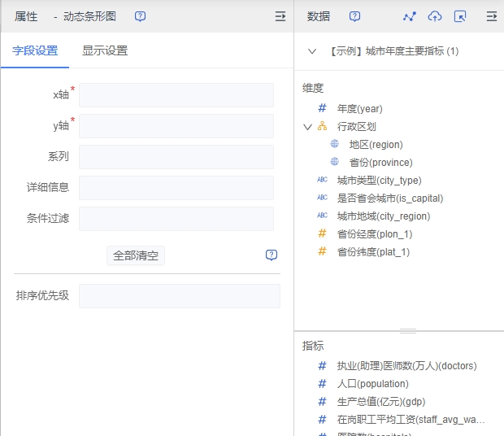Click the y轴 field input box
This screenshot has width=504, height=436.
[176, 126]
